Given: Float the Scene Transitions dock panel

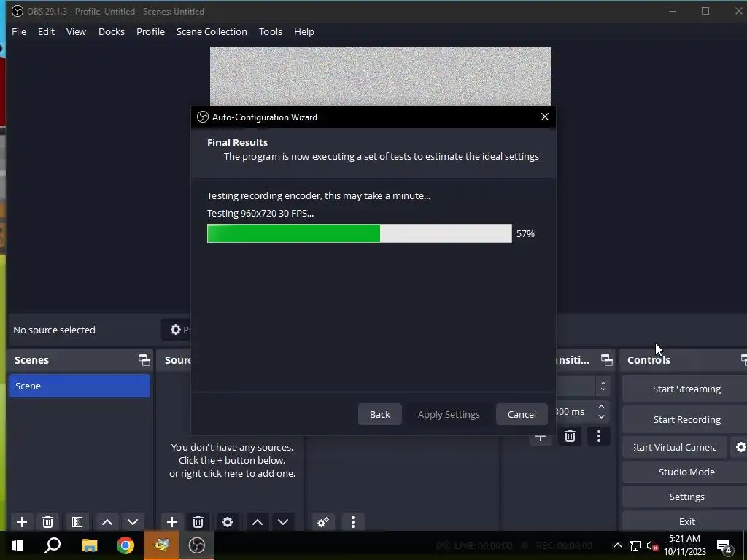Looking at the screenshot, I should (606, 360).
